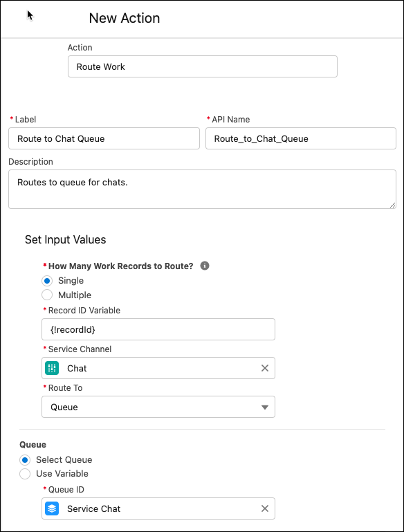Open the Queue ID lookup field

point(158,508)
